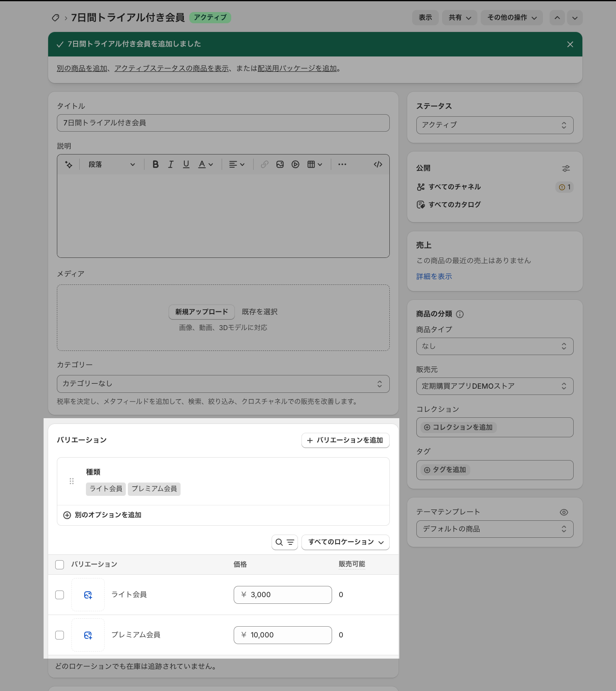Screen dimensions: 616x691
Task: Open text color picker in editor
Action: [x=205, y=164]
